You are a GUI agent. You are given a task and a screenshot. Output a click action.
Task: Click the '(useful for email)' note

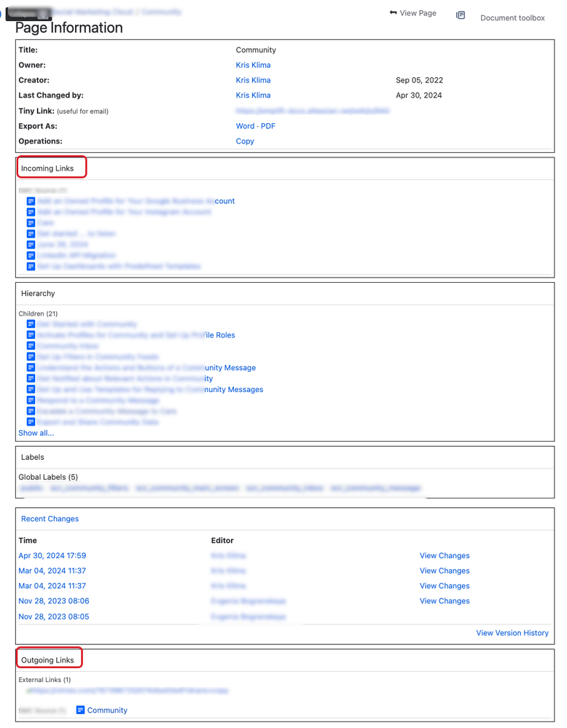[x=82, y=111]
